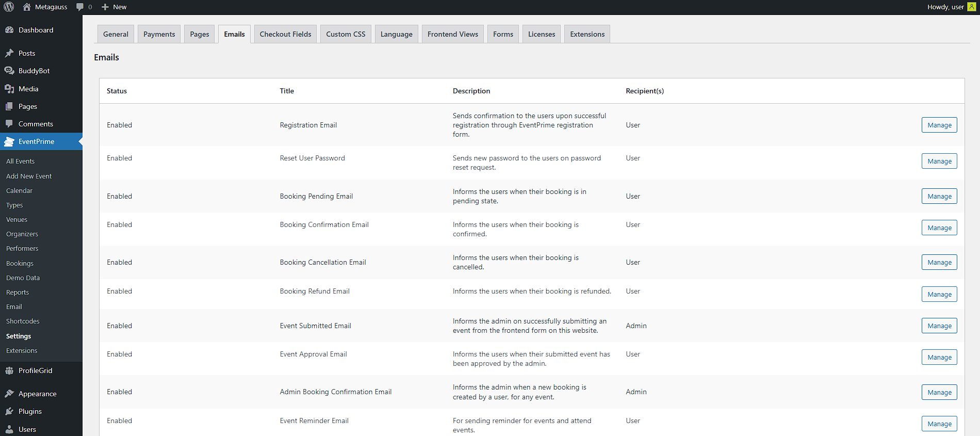Open the Shortcodes submenu link
This screenshot has height=436, width=980.
(23, 321)
